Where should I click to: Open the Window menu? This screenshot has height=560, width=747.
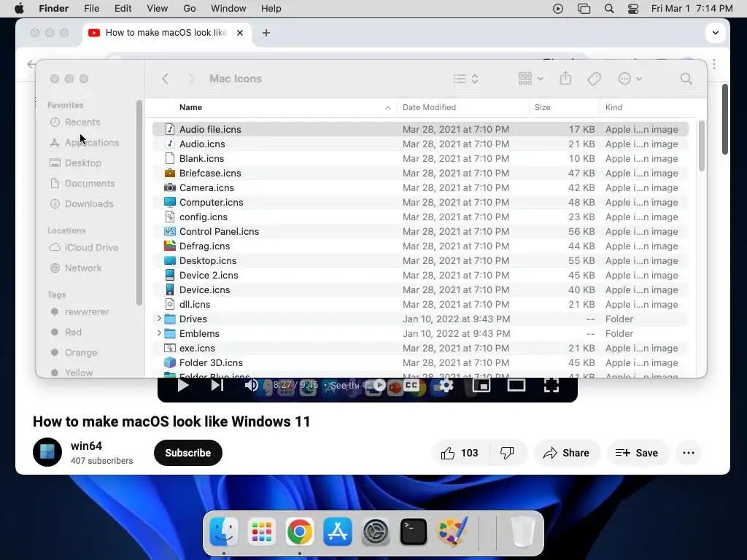(228, 9)
